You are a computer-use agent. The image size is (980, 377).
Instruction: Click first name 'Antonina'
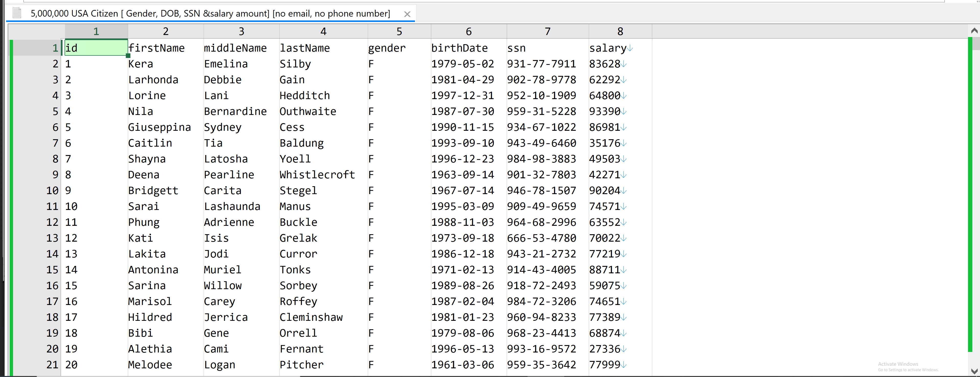click(153, 270)
